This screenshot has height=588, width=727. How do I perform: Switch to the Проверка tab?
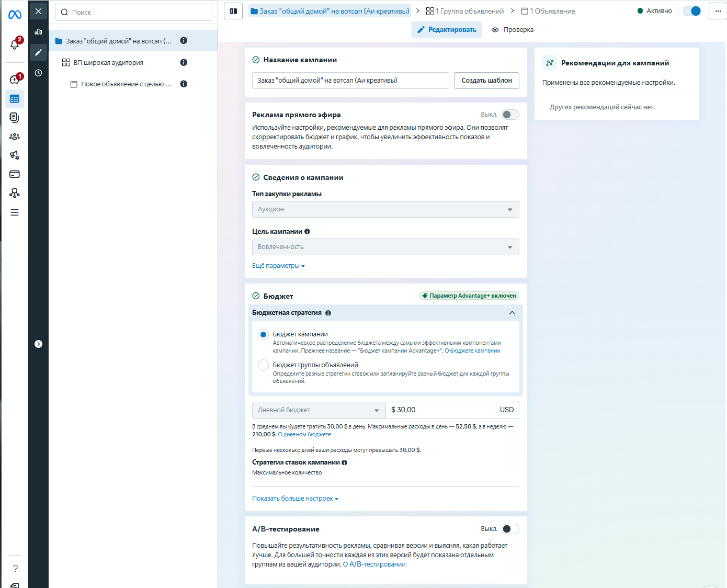click(x=513, y=30)
